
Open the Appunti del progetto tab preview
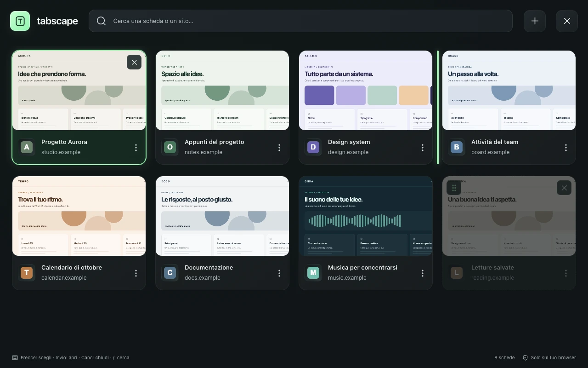coord(222,91)
